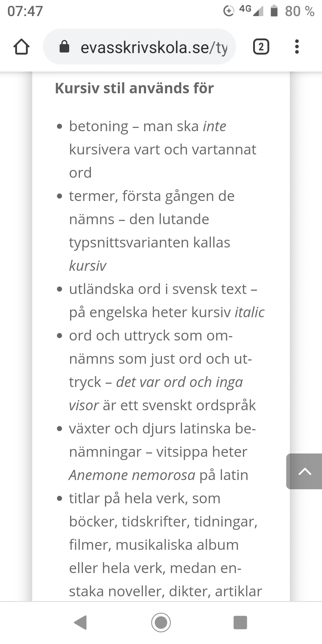This screenshot has height=644, width=322.
Task: Tap the heading "Kursiv stil används för"
Action: point(134,88)
